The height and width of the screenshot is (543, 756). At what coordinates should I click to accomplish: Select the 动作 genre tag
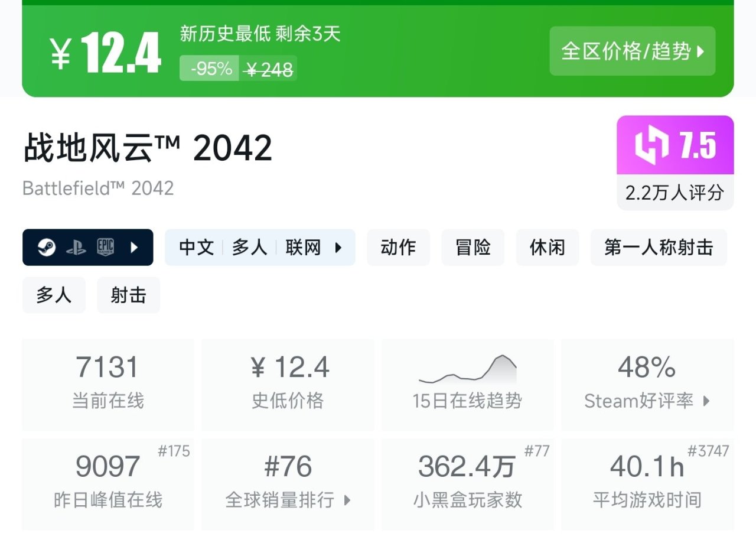(x=398, y=248)
